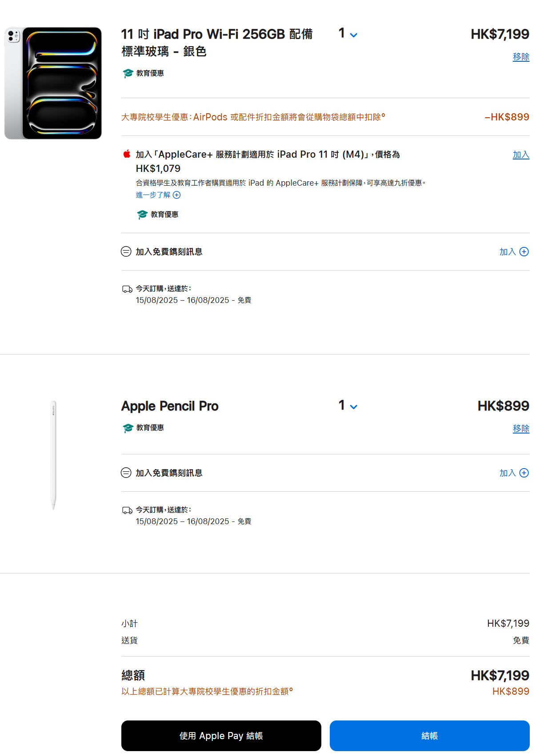The height and width of the screenshot is (756, 540).
Task: Open the iPad Pro product thumbnail
Action: [53, 83]
